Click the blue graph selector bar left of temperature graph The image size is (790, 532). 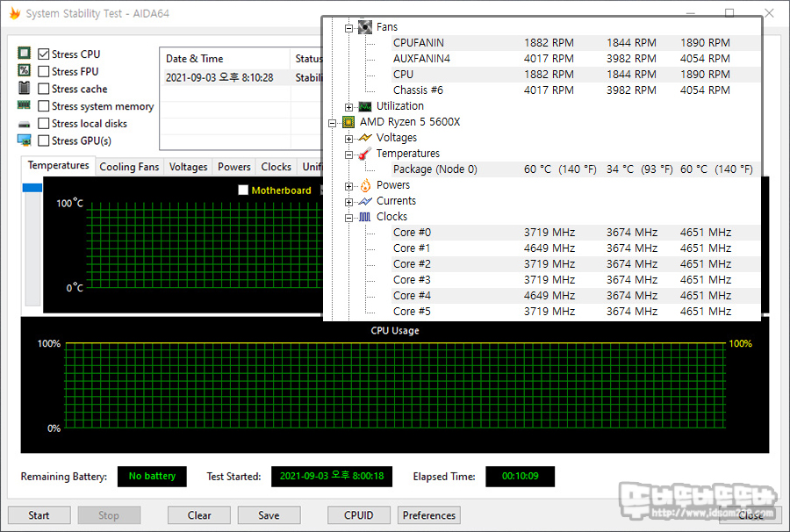point(32,187)
